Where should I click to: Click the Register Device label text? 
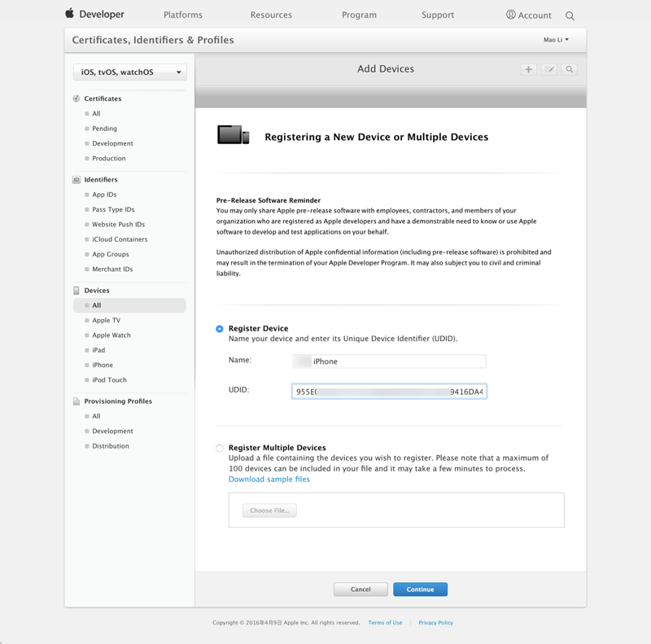[x=258, y=328]
